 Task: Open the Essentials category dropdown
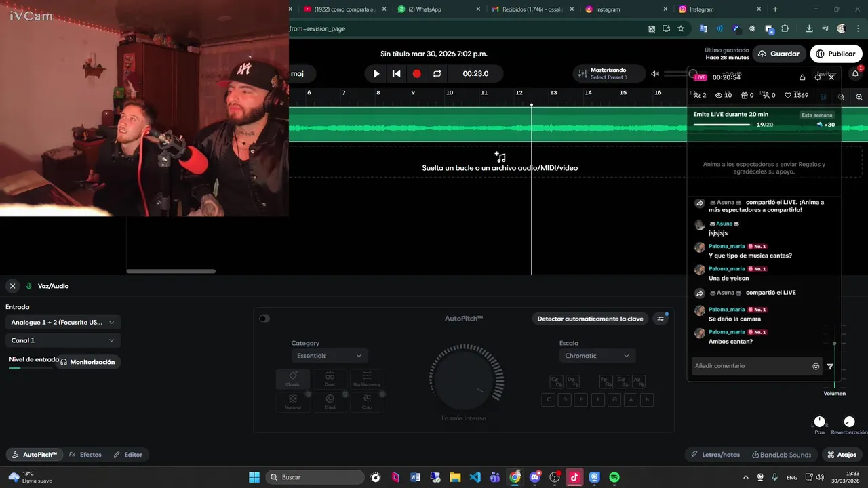tap(330, 356)
